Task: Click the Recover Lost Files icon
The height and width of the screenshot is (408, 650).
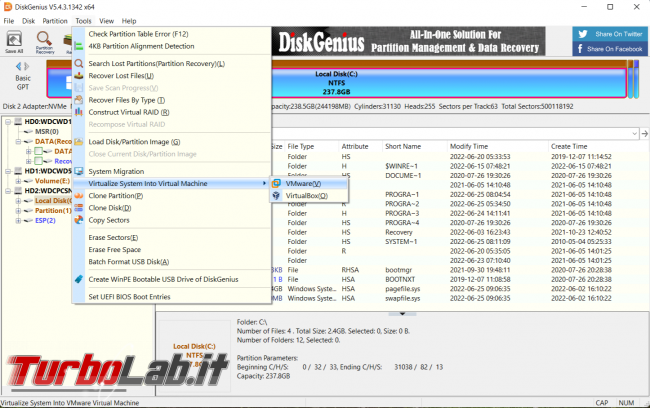Action: pyautogui.click(x=79, y=76)
